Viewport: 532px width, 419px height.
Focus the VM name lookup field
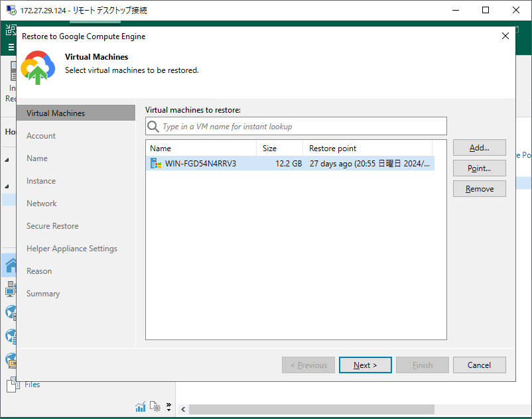click(296, 127)
